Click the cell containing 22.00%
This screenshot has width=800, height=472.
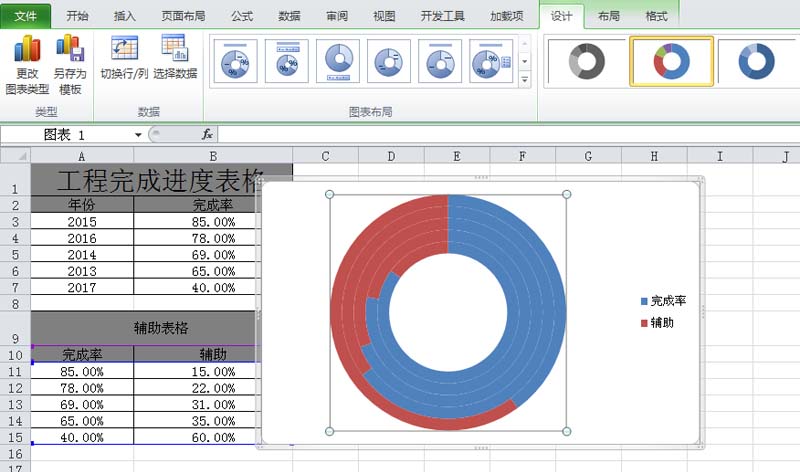(197, 388)
